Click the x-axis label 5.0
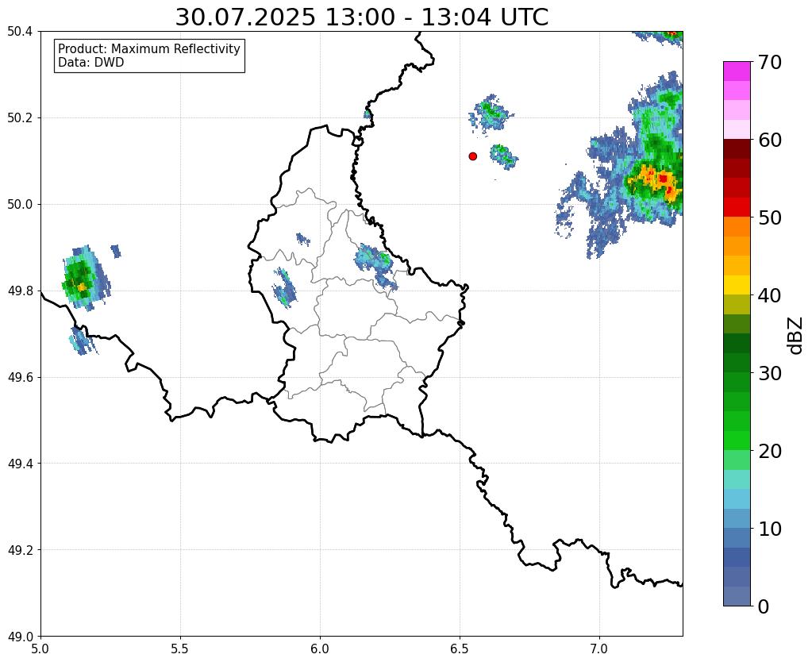 click(x=40, y=649)
